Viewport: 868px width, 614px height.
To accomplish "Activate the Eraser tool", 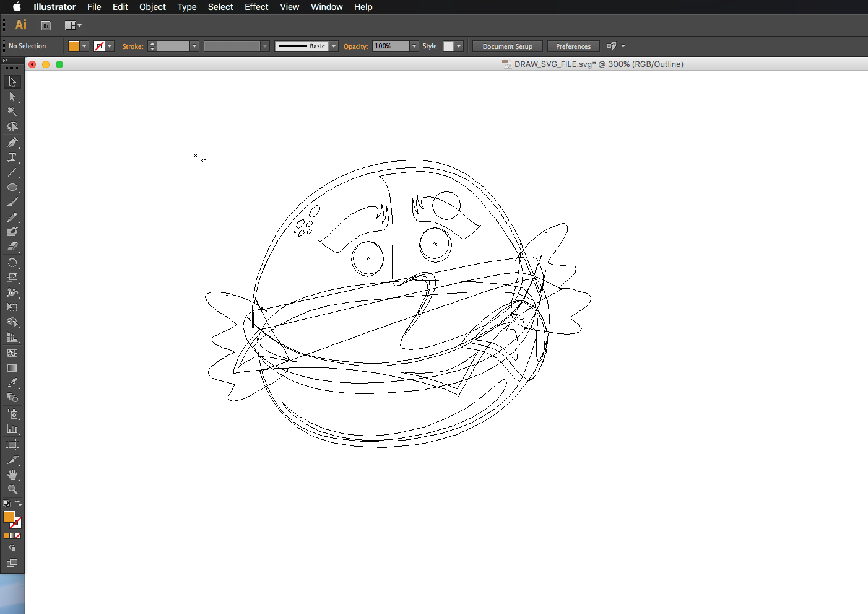I will [x=12, y=247].
